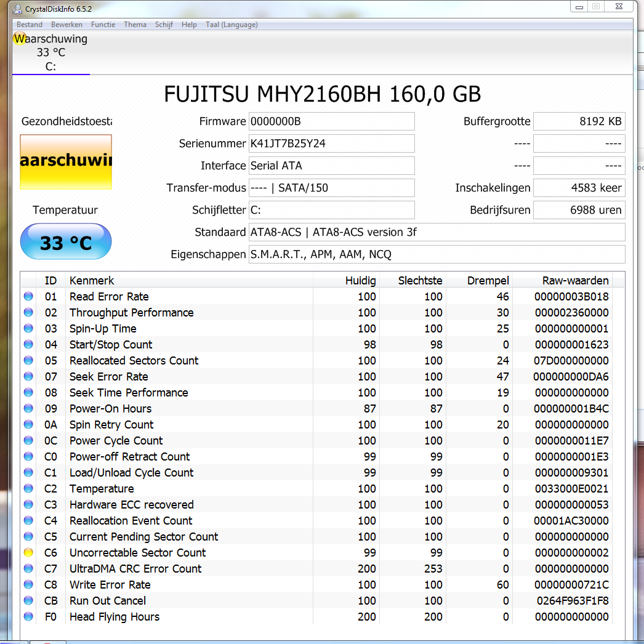
Task: Click the blue status icon for Head Flying Hours
Action: click(x=28, y=616)
